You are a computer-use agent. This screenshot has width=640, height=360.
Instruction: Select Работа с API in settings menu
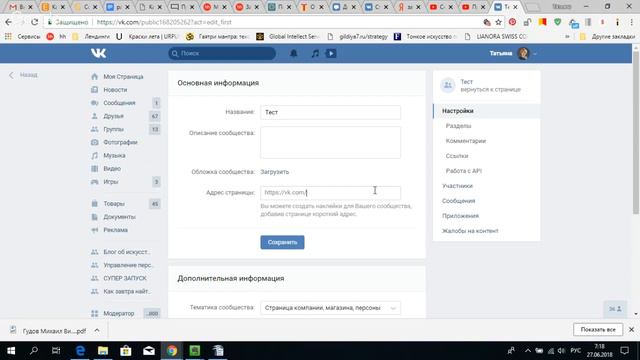coord(464,171)
